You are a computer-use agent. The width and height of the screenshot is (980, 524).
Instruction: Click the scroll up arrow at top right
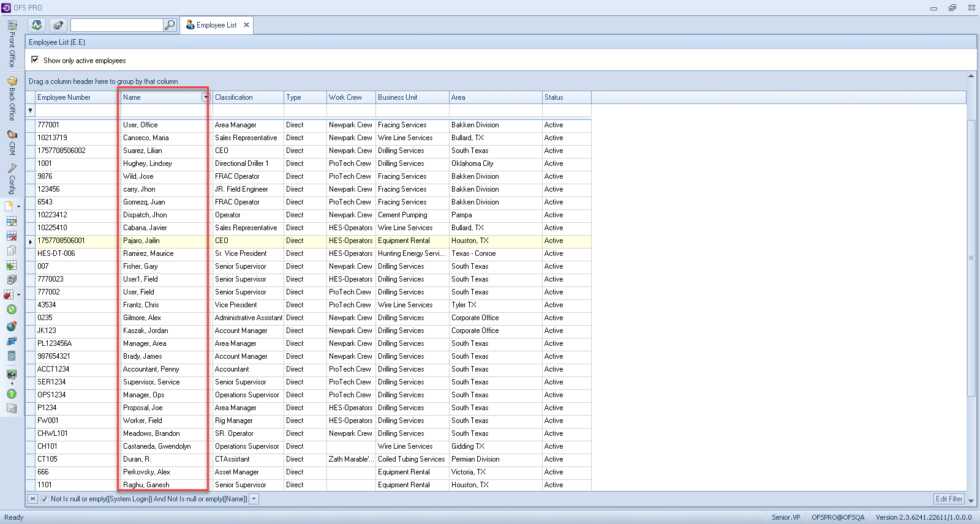[x=971, y=76]
